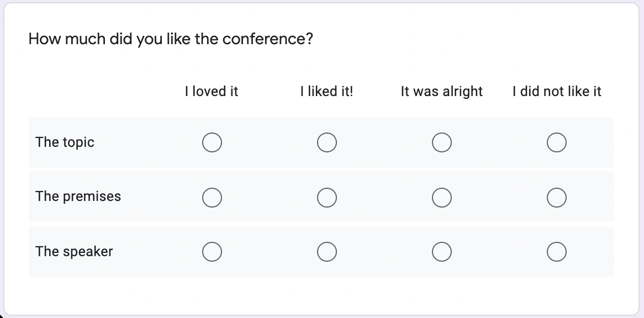
Task: Select 'I loved it' for The speaker
Action: (x=212, y=252)
